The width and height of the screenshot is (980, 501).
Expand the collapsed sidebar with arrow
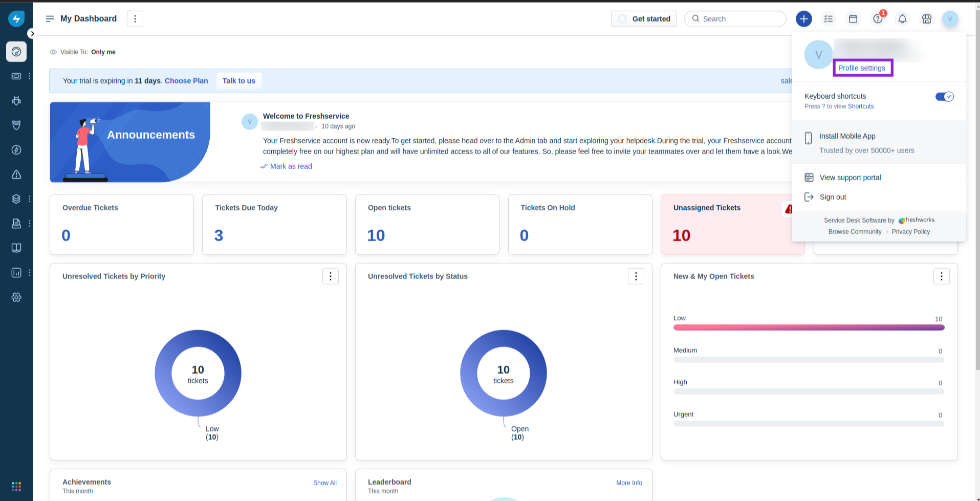[32, 34]
